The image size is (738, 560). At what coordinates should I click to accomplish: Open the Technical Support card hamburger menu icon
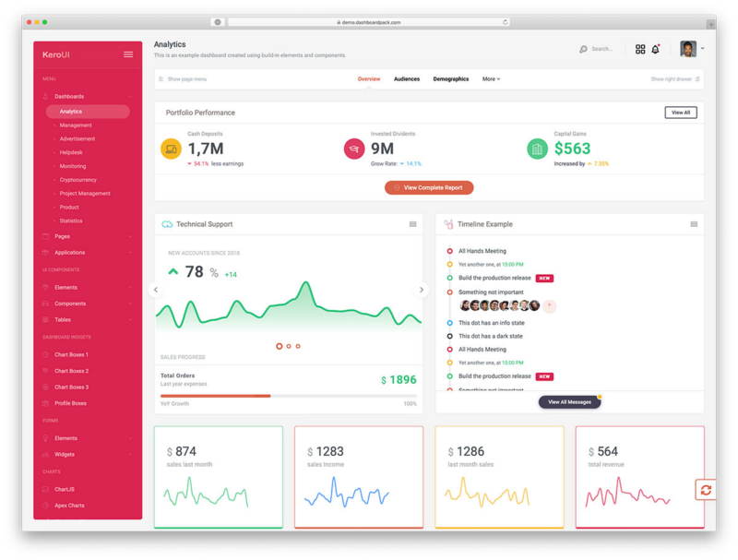click(411, 224)
